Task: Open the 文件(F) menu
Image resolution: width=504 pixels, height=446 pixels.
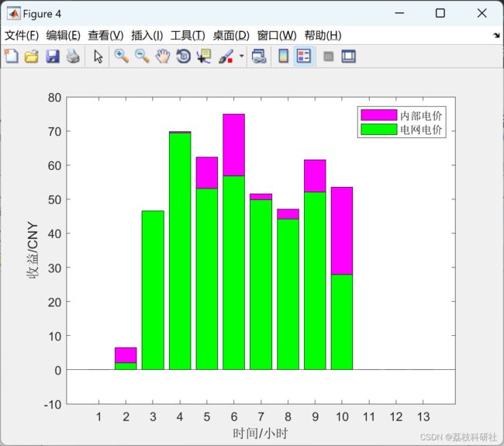Action: 22,36
